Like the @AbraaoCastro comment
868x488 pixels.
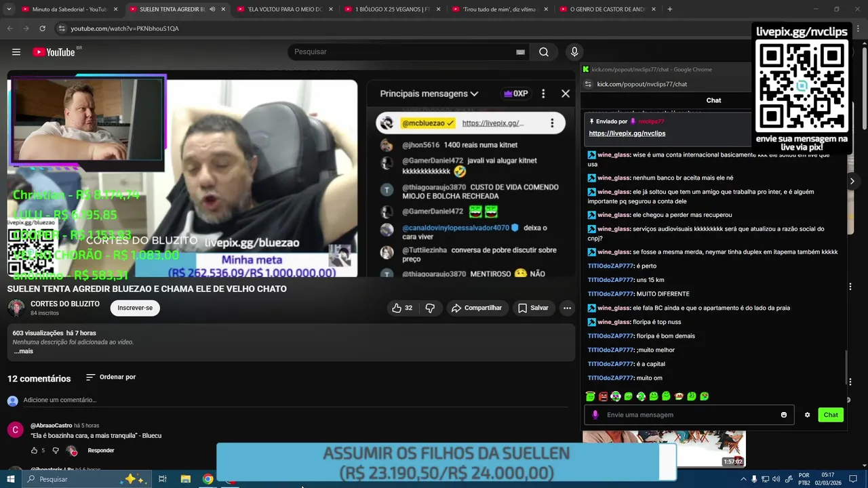click(x=34, y=451)
